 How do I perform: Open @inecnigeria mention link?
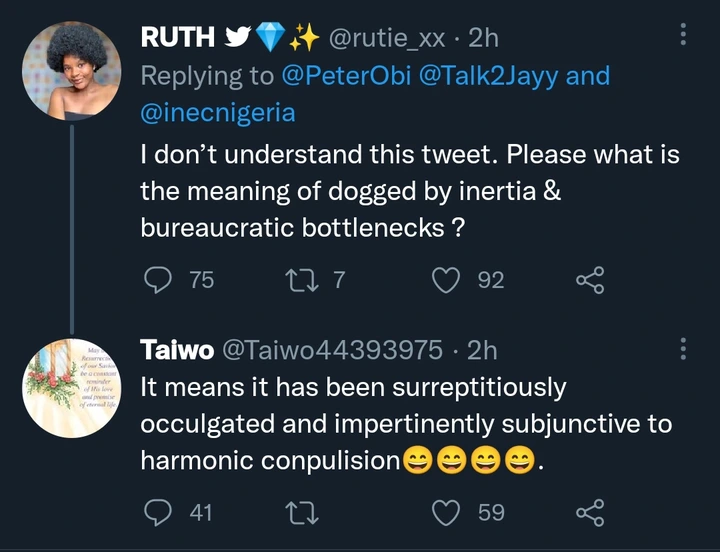pos(218,112)
